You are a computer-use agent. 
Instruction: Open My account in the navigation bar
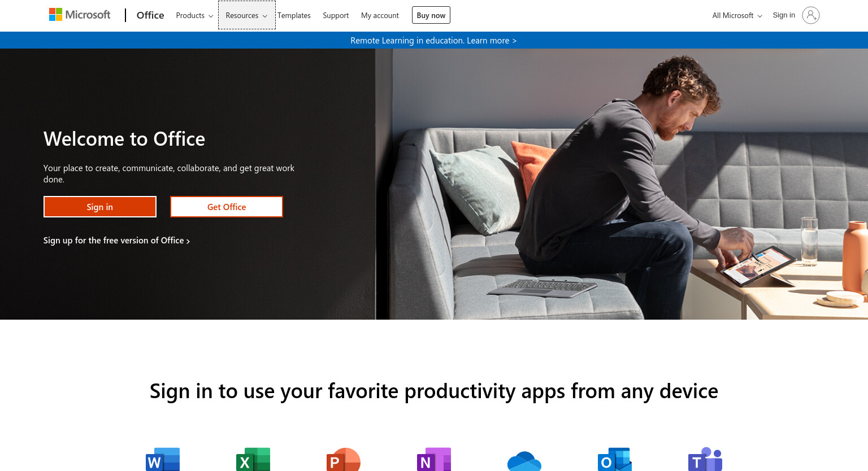pos(380,15)
